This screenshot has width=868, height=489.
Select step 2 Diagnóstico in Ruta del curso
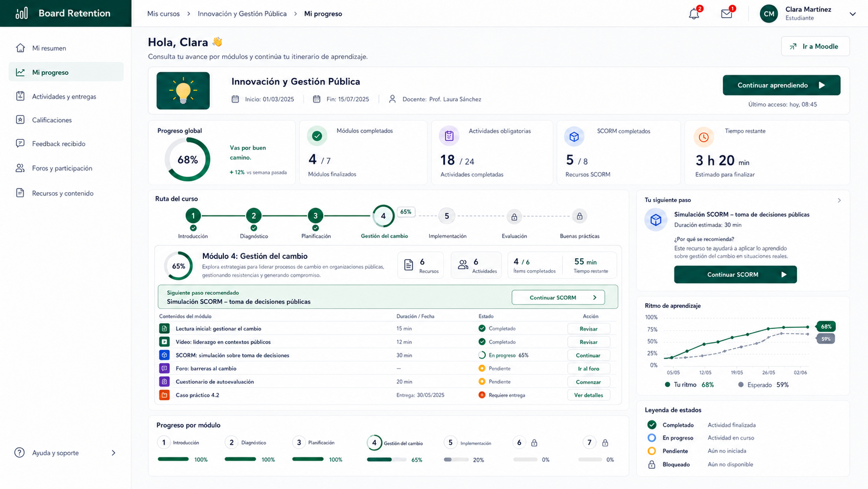254,216
